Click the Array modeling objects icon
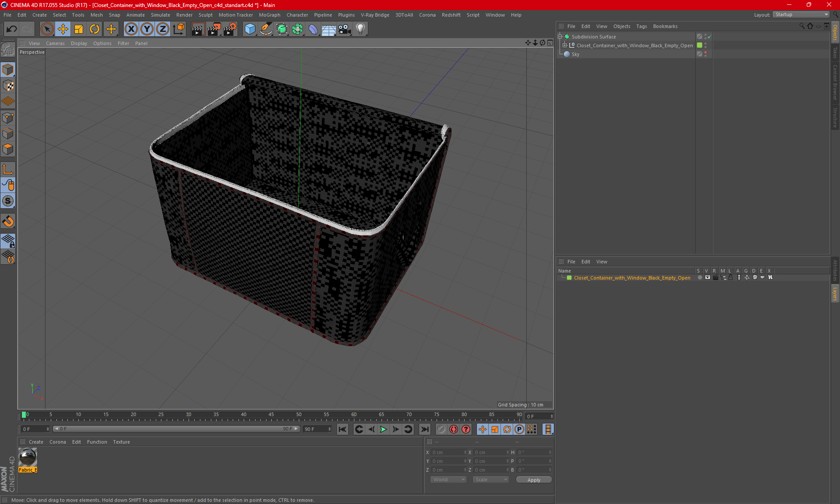This screenshot has width=840, height=504. (x=297, y=29)
